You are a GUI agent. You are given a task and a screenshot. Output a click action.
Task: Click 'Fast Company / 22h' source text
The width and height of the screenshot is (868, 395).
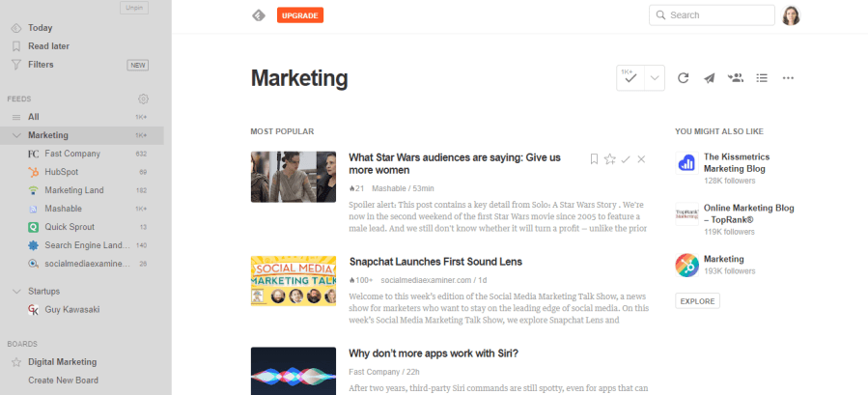pos(384,372)
